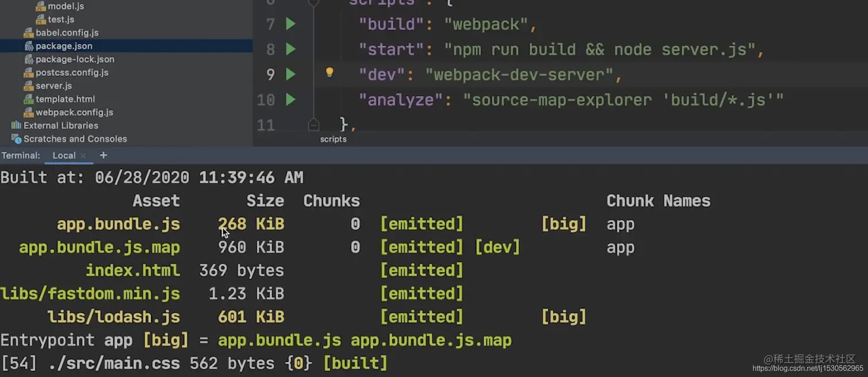Click line number 9 in gutter
Viewport: 868px width, 377px height.
click(270, 75)
